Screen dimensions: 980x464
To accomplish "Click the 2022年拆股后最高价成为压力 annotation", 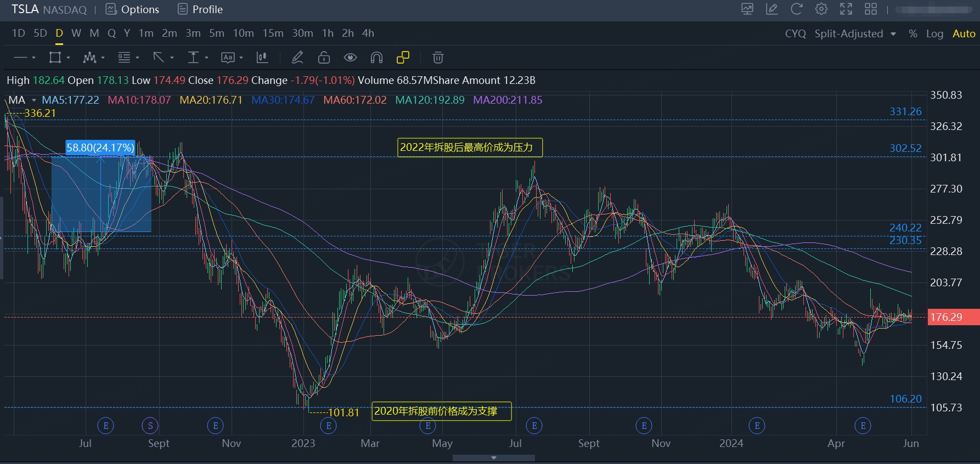I will tap(470, 147).
